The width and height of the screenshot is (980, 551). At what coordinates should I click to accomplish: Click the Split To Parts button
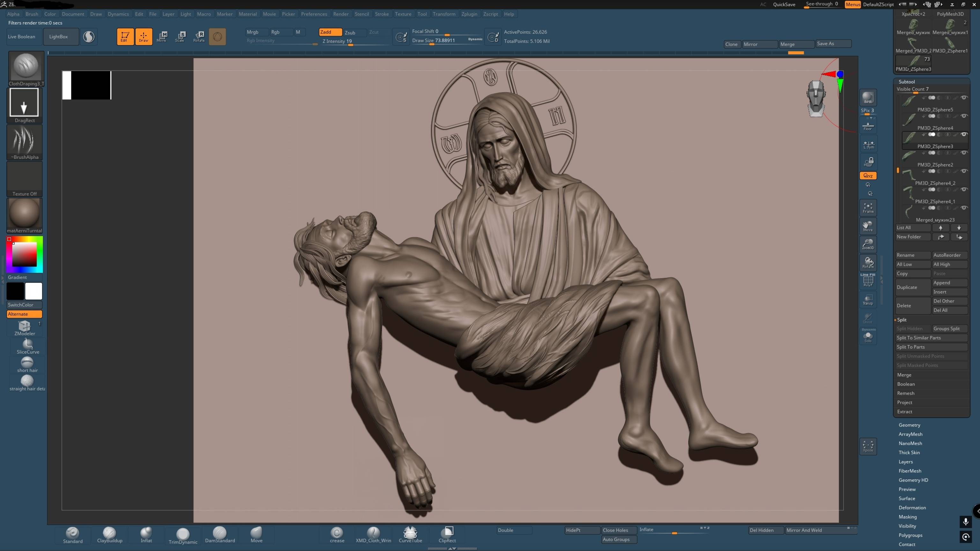pos(931,347)
